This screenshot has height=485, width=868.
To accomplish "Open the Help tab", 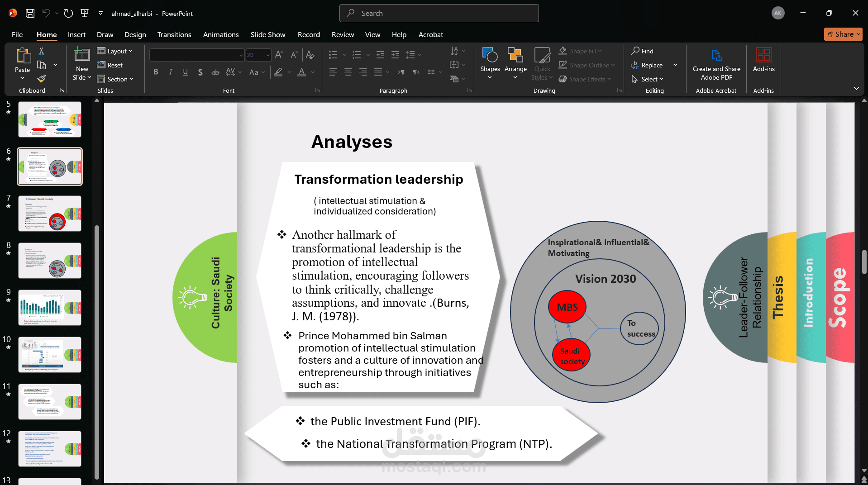I will (399, 34).
